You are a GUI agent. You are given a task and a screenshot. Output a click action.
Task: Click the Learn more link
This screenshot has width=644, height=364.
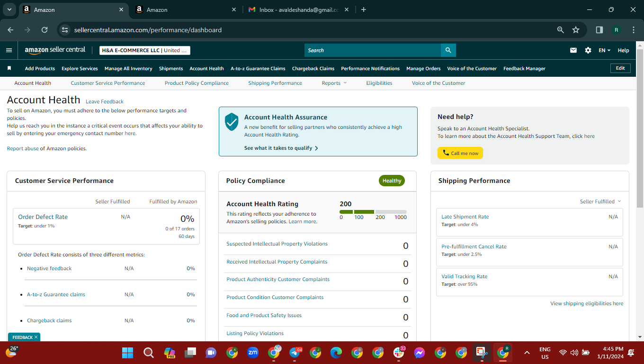[x=302, y=221]
